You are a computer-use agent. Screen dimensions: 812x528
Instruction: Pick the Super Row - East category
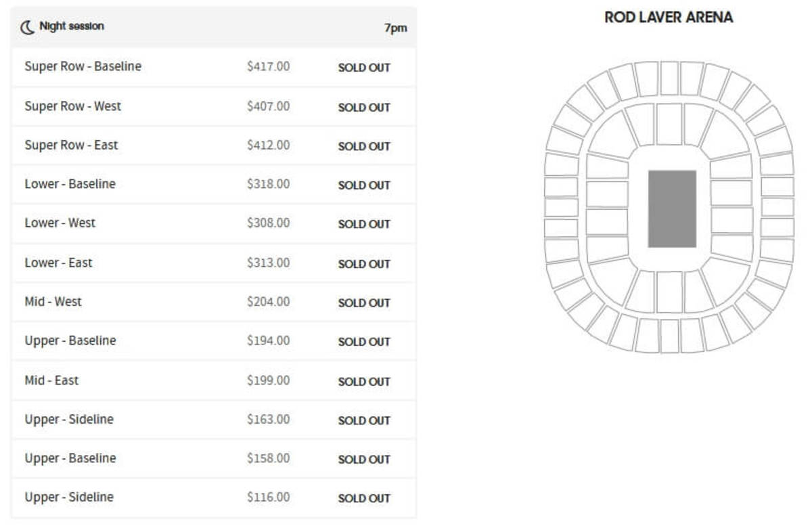[x=213, y=146]
